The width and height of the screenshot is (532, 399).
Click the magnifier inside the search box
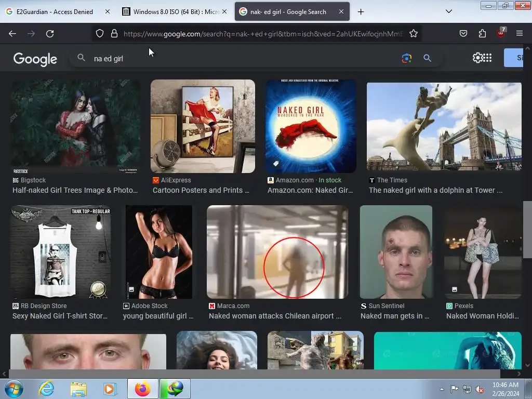tap(81, 58)
